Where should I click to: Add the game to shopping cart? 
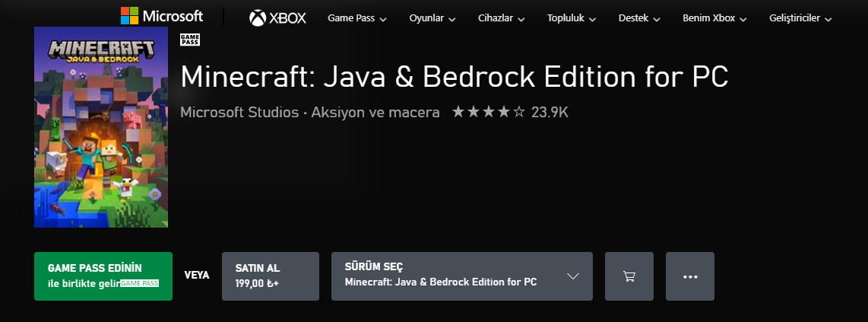629,276
